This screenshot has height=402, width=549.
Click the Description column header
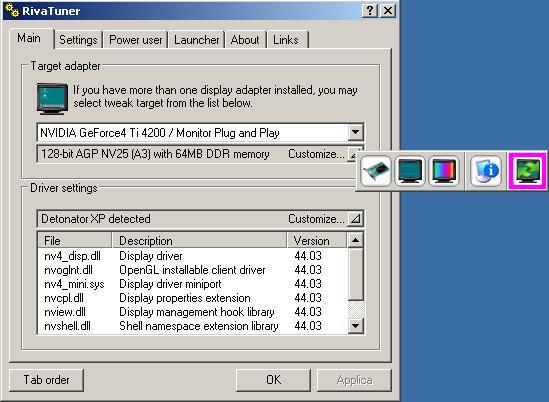199,241
